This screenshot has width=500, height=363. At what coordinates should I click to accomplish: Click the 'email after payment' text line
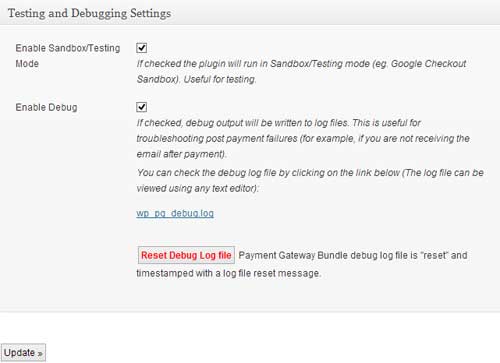click(182, 154)
